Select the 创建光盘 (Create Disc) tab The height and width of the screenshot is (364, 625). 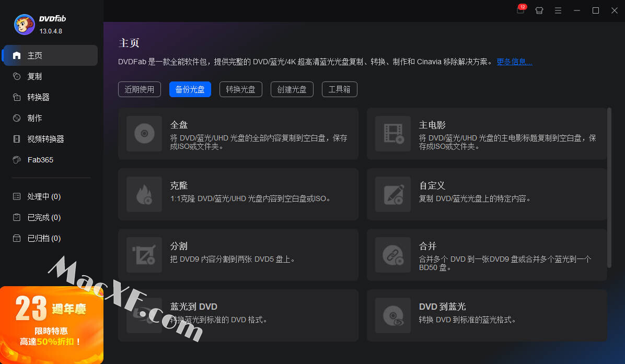(x=292, y=89)
